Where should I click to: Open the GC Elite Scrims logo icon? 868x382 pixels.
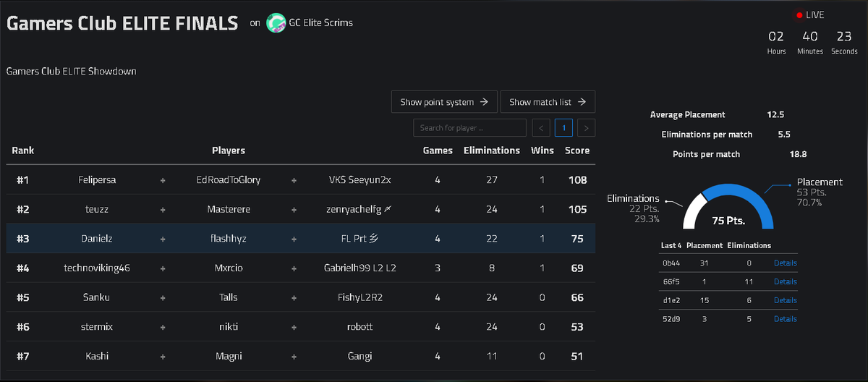(276, 23)
